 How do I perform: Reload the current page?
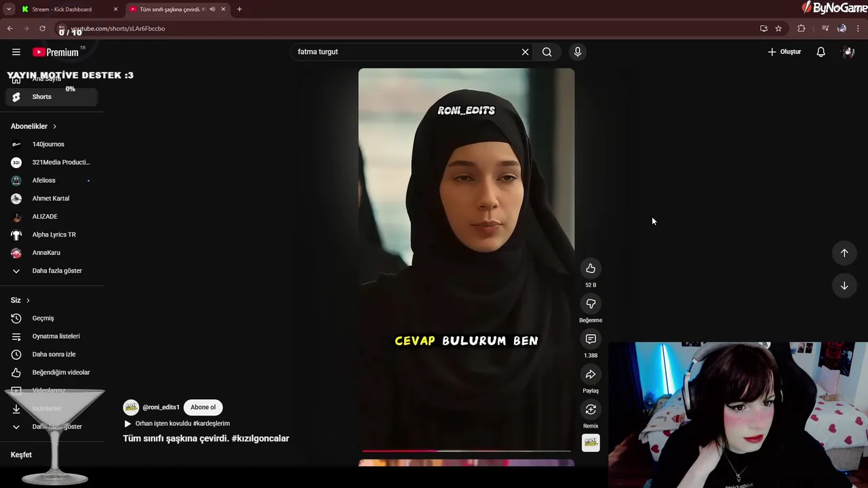tap(42, 28)
